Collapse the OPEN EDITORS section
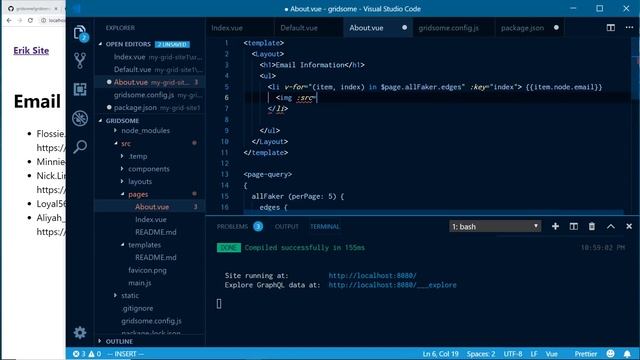This screenshot has height=360, width=640. tap(100, 44)
